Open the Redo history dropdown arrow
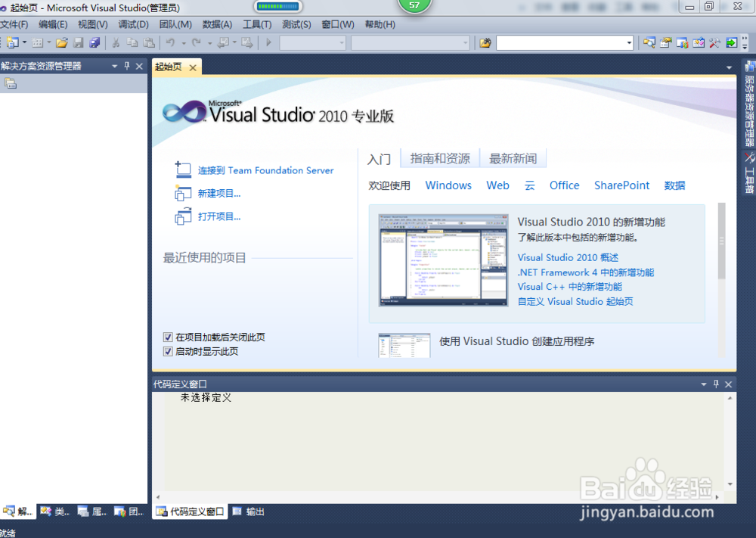Viewport: 756px width, 538px height. click(209, 43)
